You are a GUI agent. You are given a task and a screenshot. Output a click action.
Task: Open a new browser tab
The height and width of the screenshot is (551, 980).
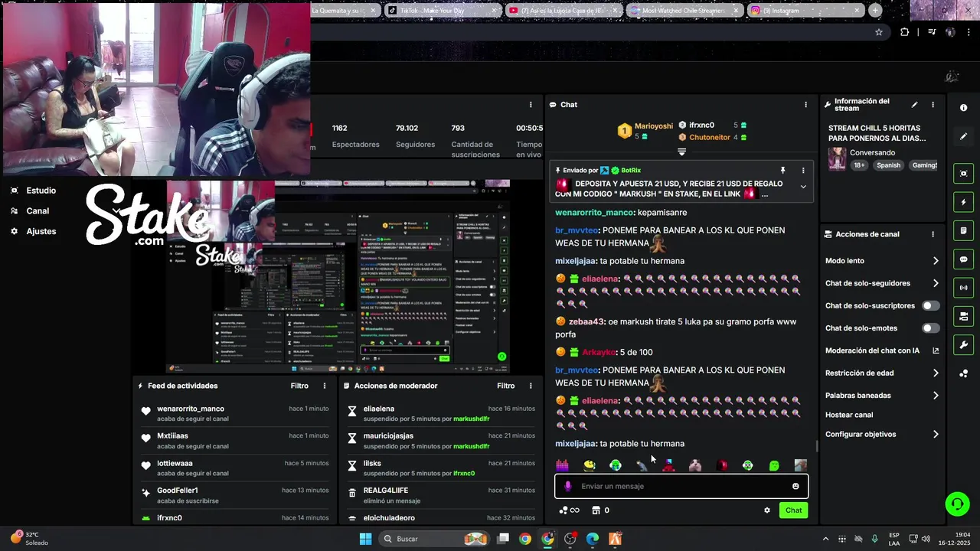(875, 11)
